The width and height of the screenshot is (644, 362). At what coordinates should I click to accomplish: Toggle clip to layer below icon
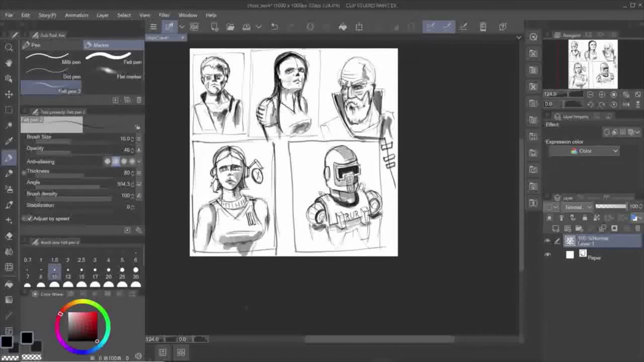[549, 218]
